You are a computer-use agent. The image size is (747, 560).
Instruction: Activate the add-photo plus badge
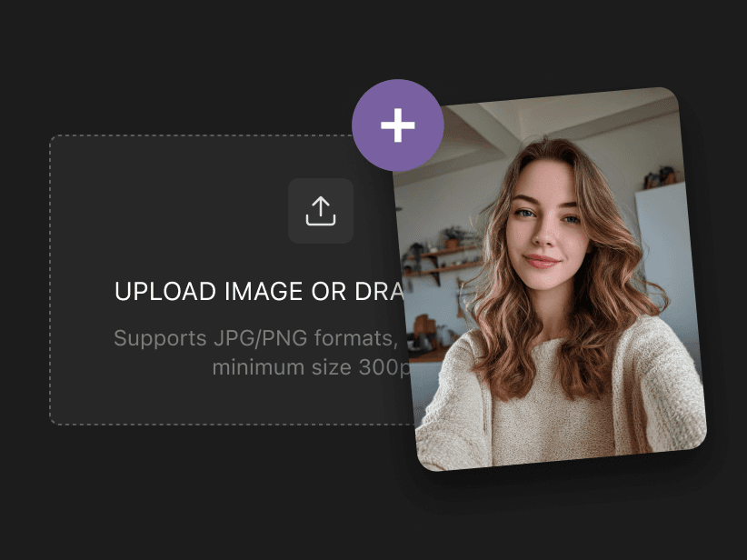pyautogui.click(x=397, y=126)
